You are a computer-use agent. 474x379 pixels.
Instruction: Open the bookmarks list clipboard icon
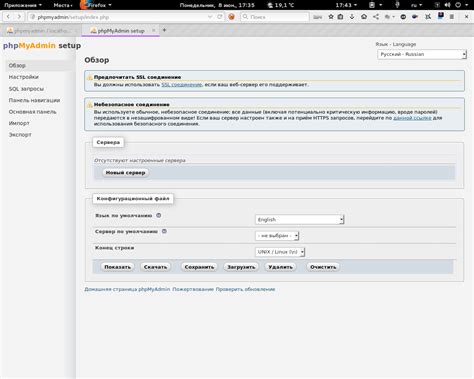pos(340,16)
